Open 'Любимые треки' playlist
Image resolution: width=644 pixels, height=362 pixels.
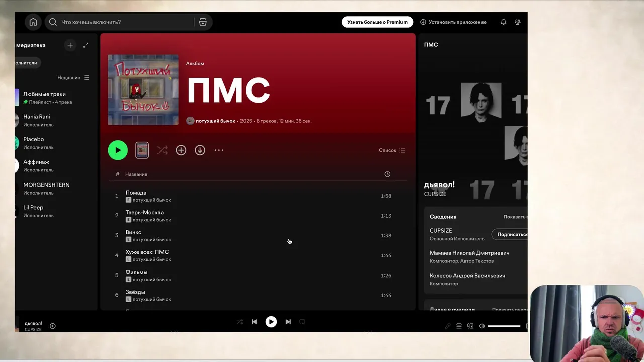tap(55, 98)
